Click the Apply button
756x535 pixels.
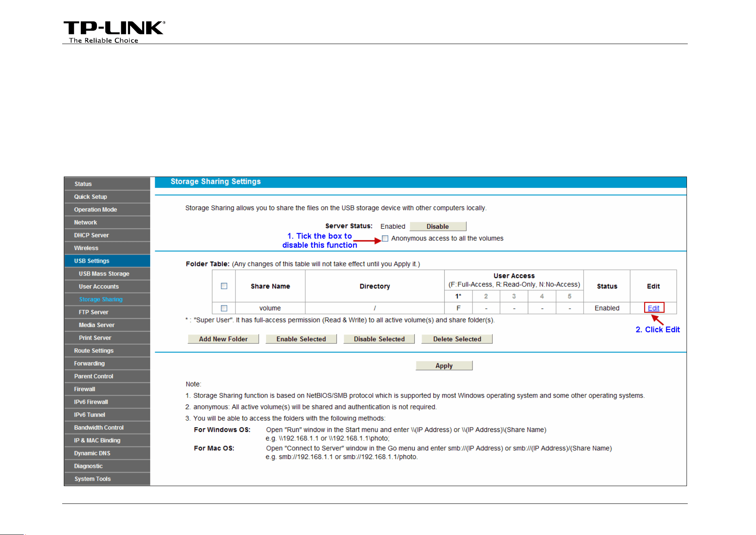[444, 366]
